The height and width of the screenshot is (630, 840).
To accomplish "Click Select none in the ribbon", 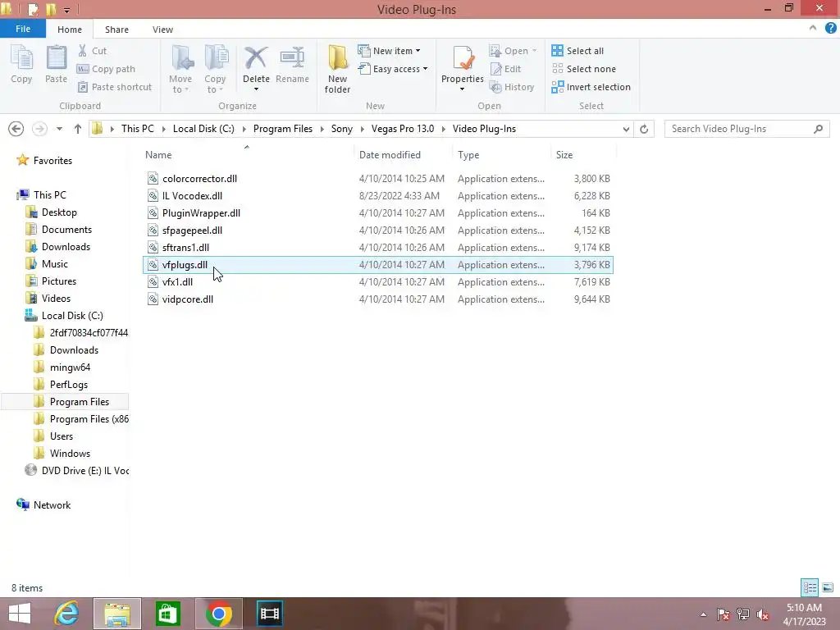I will pos(584,69).
